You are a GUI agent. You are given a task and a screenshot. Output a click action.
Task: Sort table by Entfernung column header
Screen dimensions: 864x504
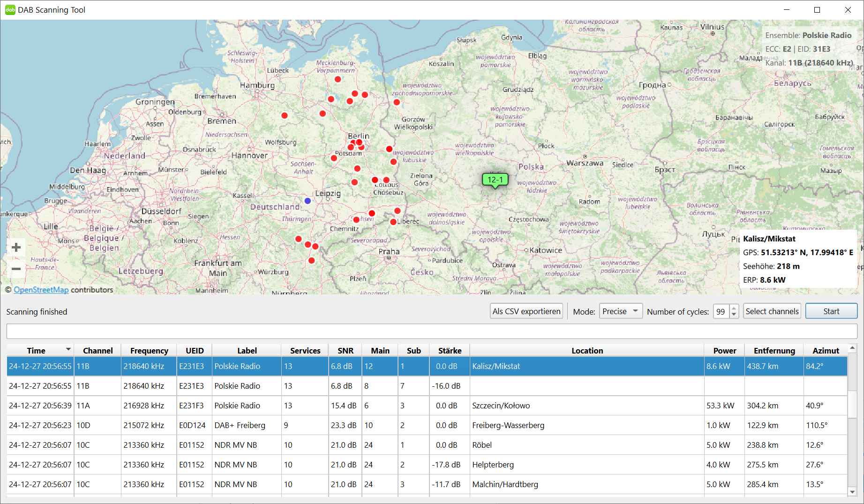click(x=774, y=351)
